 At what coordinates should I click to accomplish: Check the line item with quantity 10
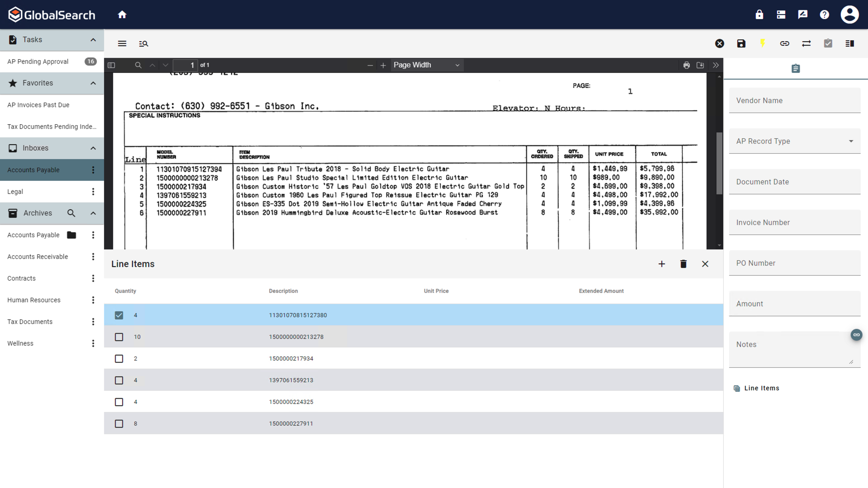[x=119, y=337]
